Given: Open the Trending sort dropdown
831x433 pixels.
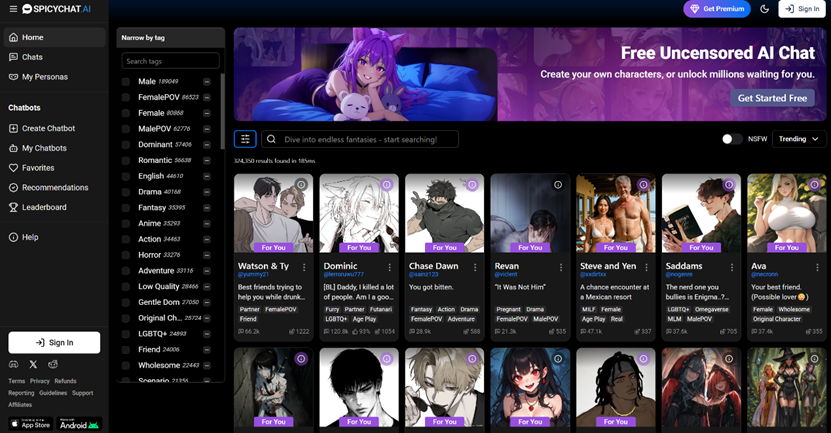Looking at the screenshot, I should pyautogui.click(x=798, y=139).
